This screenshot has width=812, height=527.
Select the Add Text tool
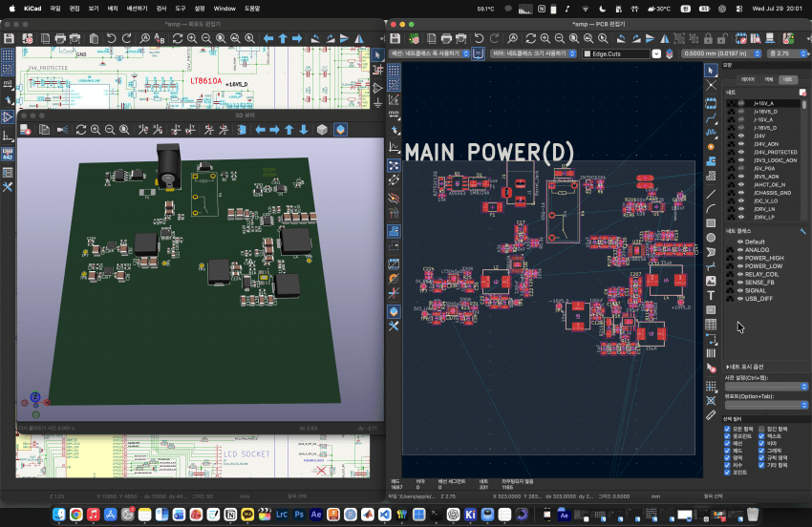(x=711, y=296)
